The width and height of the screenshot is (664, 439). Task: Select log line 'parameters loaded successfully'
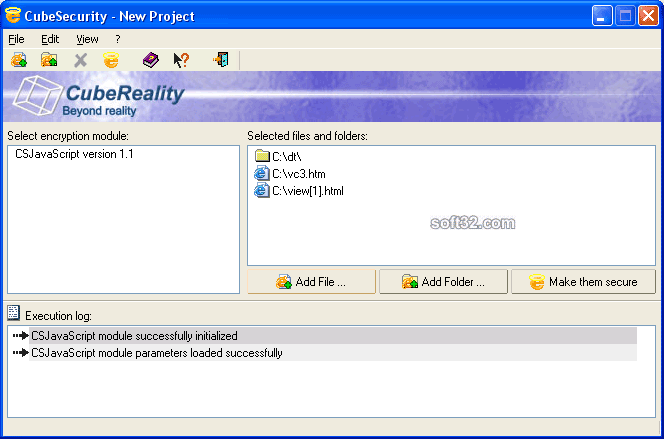[332, 353]
